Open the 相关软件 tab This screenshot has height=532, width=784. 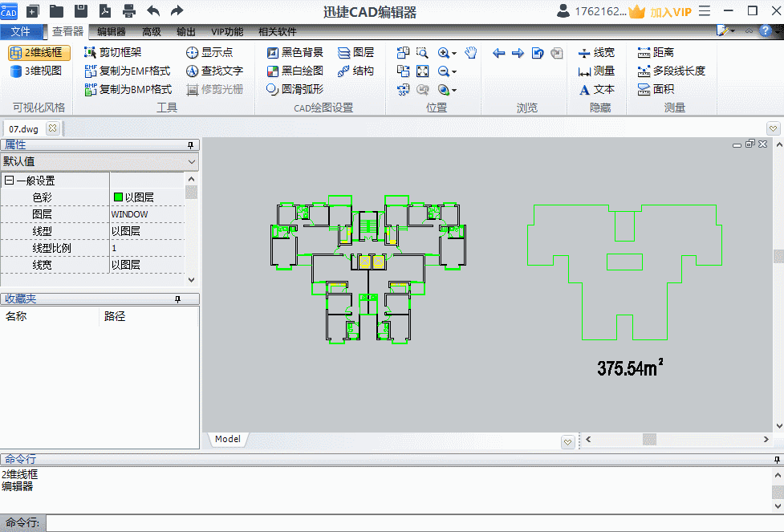278,31
